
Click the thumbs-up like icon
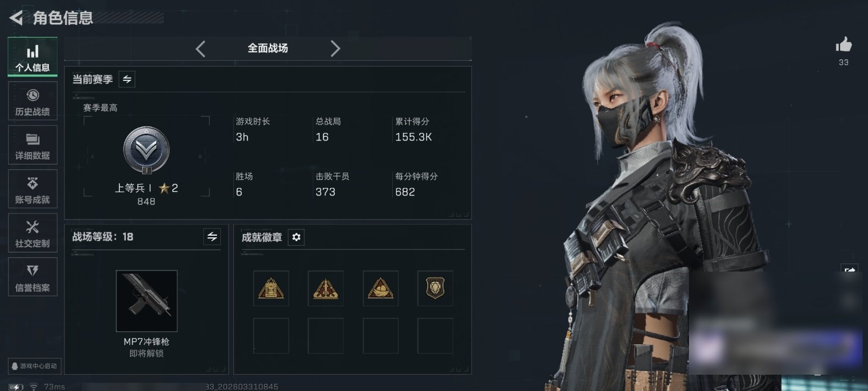coord(844,45)
